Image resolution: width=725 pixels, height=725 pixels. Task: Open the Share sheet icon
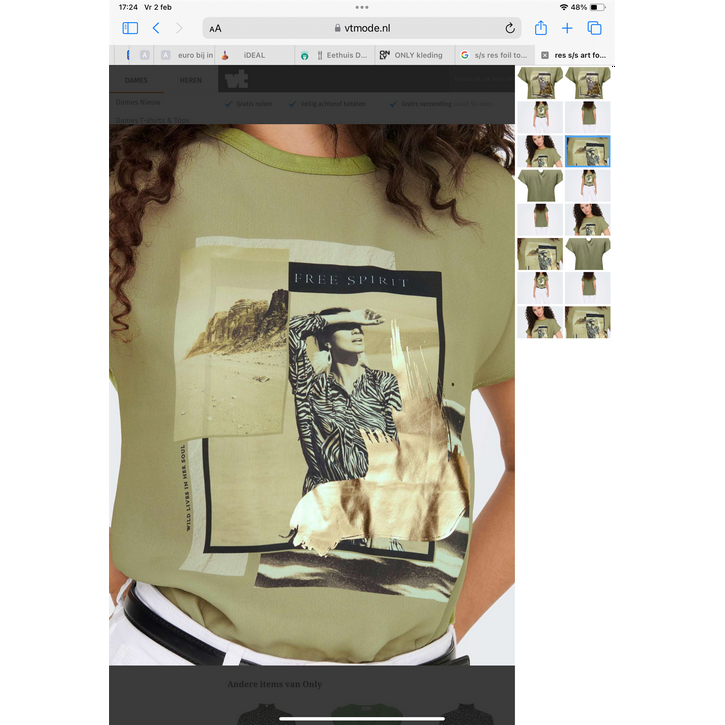(541, 28)
